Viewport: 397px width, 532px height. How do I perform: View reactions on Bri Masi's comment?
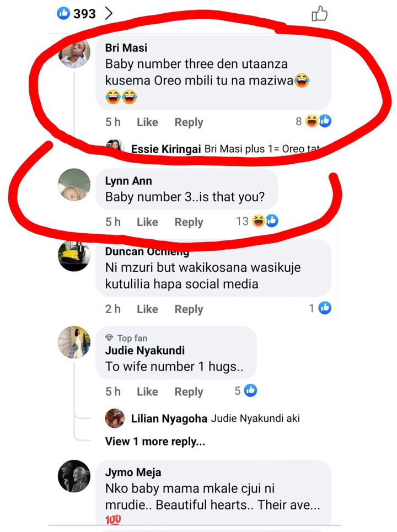coord(313,121)
